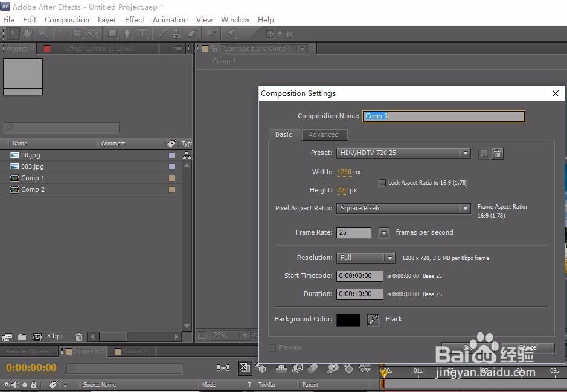Image resolution: width=567 pixels, height=392 pixels.
Task: Select the Pan Behind anchor tool
Action: tap(93, 34)
